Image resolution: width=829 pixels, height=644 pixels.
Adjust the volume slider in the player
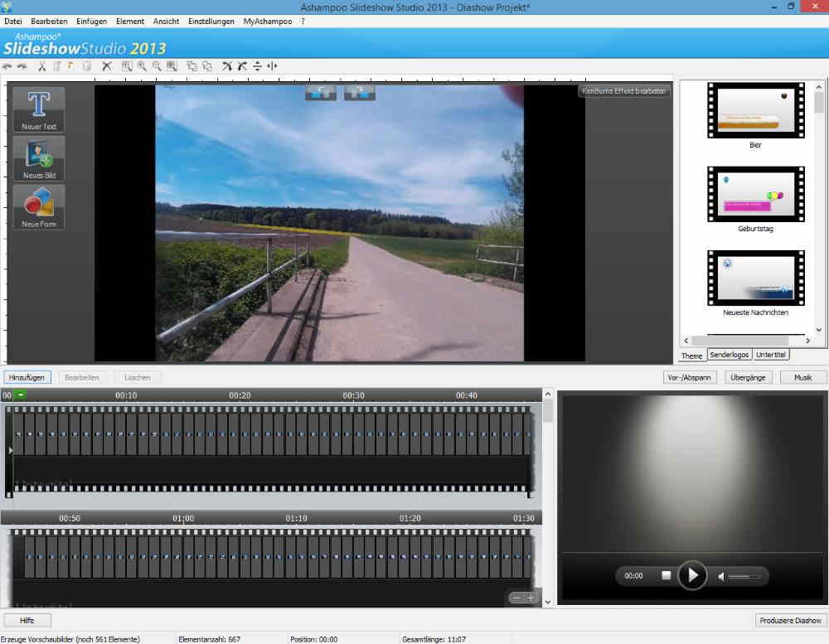click(744, 576)
